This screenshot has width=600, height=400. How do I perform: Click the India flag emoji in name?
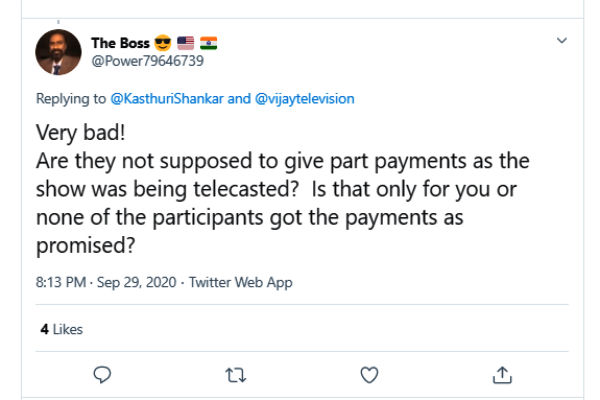208,43
